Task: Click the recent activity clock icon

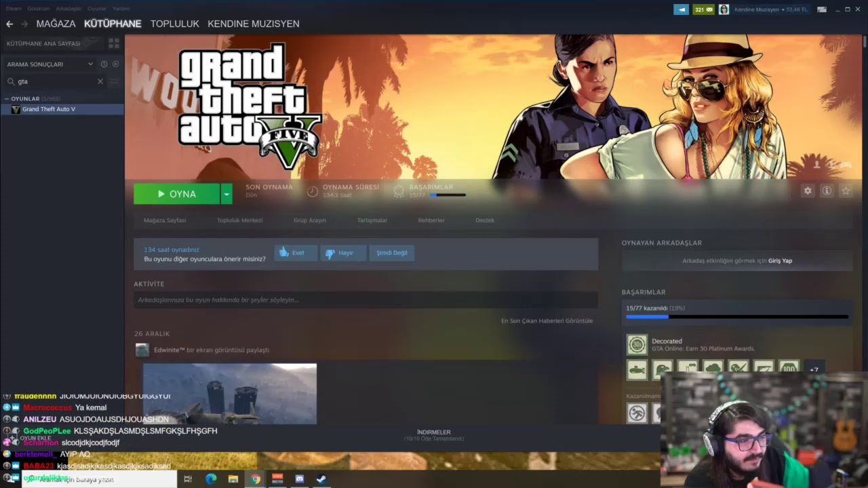Action: tap(104, 64)
